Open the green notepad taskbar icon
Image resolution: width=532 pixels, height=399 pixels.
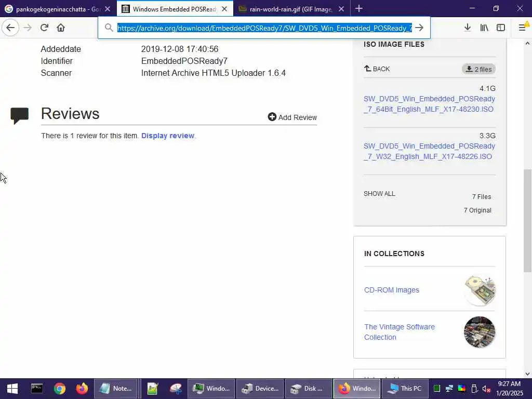click(153, 389)
